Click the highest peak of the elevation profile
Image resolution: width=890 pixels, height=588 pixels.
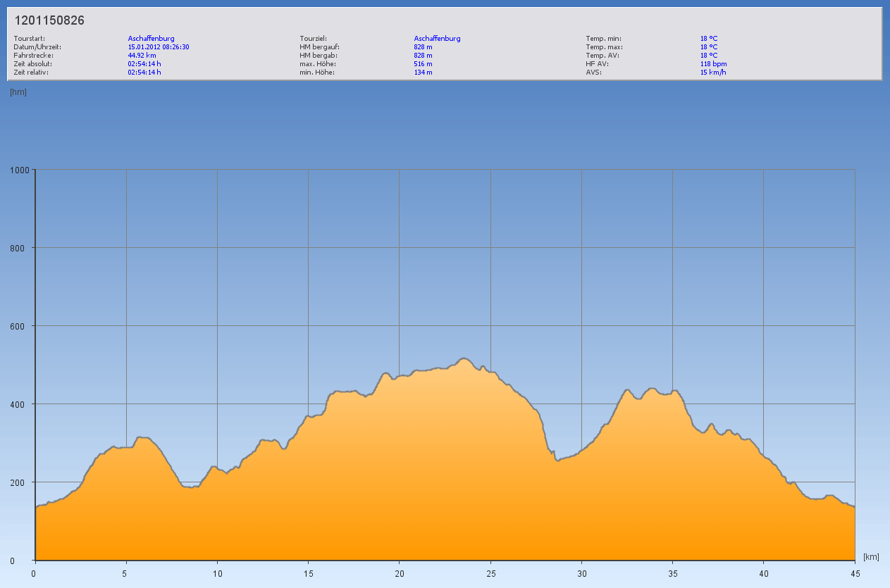click(x=463, y=358)
